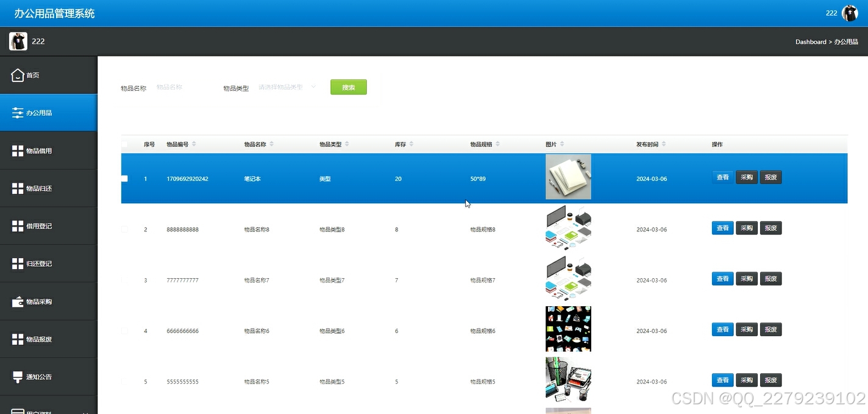Select the 物品归还 sidebar icon
868x414 pixels.
click(18, 188)
